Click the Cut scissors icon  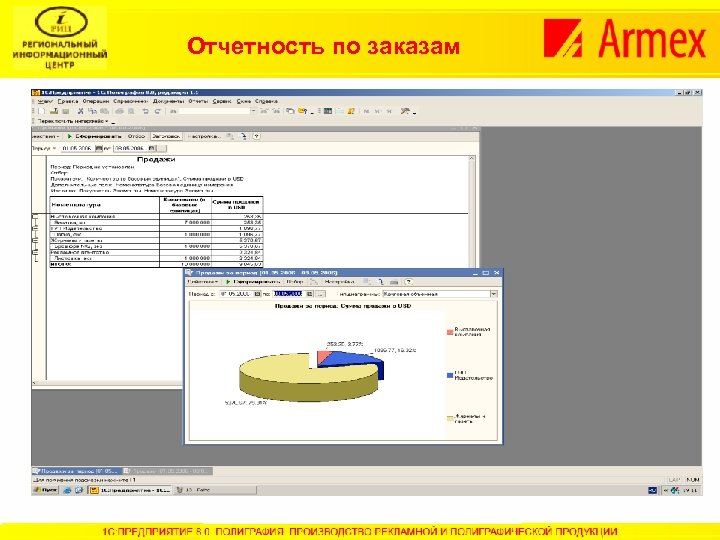pyautogui.click(x=80, y=111)
